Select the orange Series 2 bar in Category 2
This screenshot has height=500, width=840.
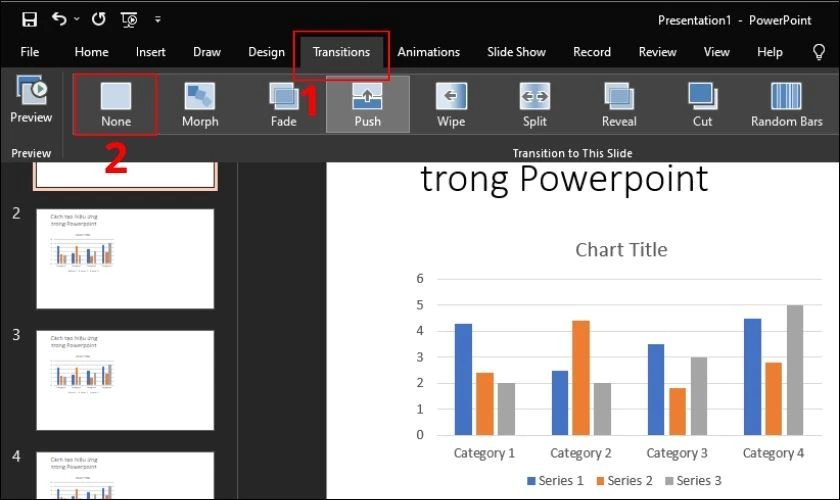click(x=581, y=378)
